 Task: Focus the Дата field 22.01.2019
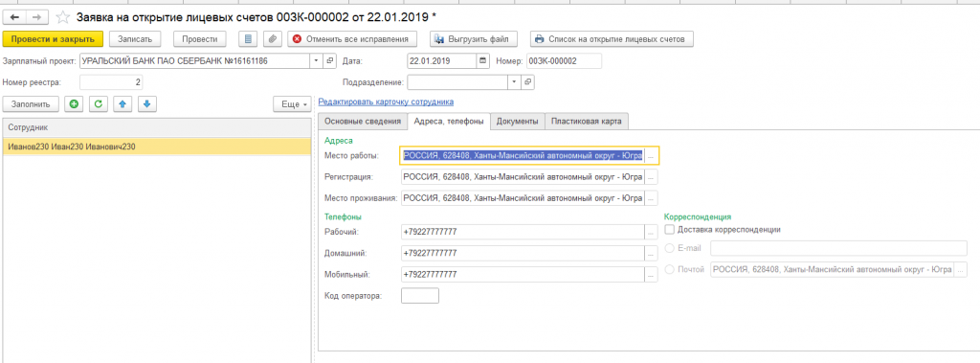[x=441, y=61]
